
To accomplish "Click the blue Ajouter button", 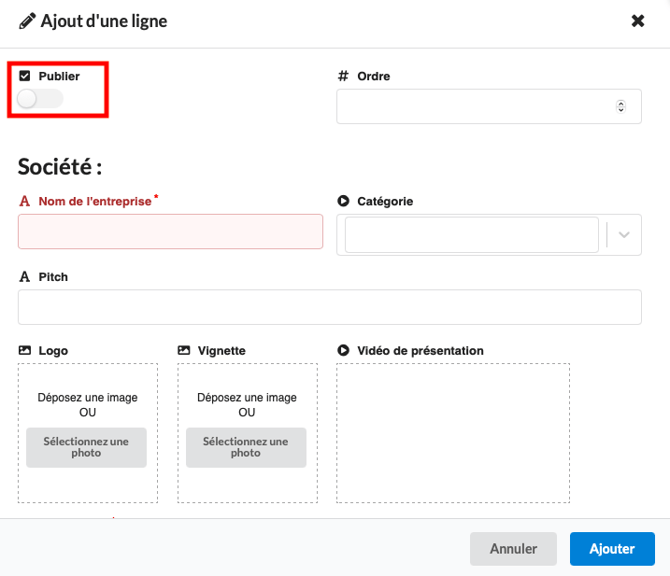I will [x=612, y=549].
